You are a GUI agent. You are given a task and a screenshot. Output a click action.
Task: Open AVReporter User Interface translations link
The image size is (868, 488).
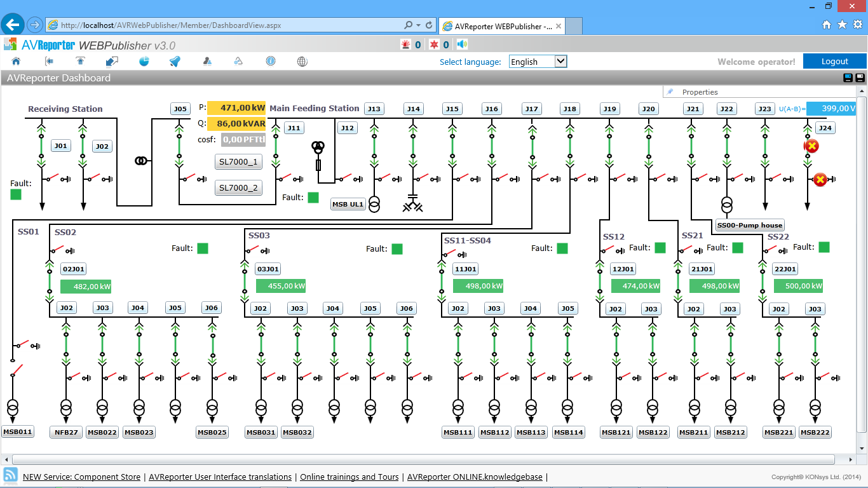220,477
